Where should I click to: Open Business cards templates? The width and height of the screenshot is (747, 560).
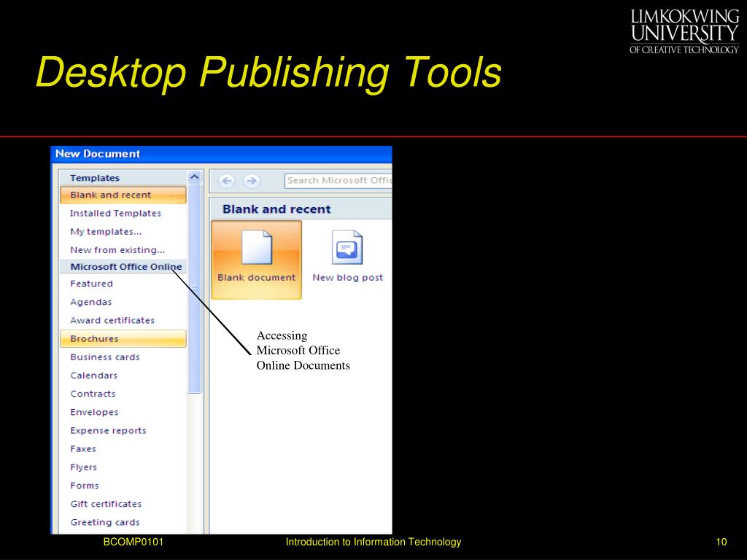105,357
